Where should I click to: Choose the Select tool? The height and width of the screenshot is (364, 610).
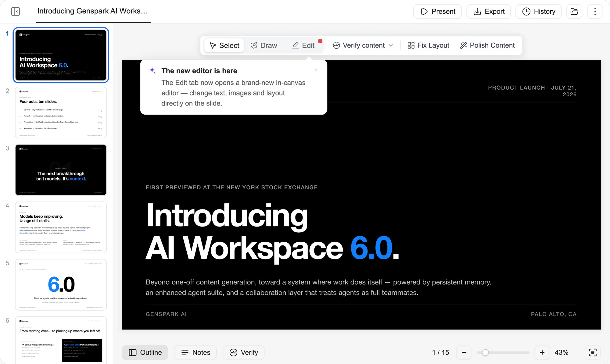(x=224, y=45)
